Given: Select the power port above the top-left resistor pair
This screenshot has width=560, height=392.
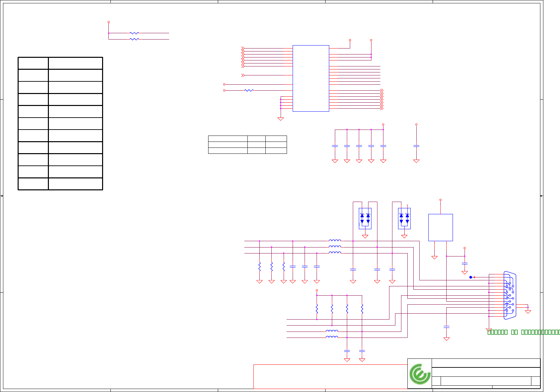Looking at the screenshot, I should [x=109, y=22].
